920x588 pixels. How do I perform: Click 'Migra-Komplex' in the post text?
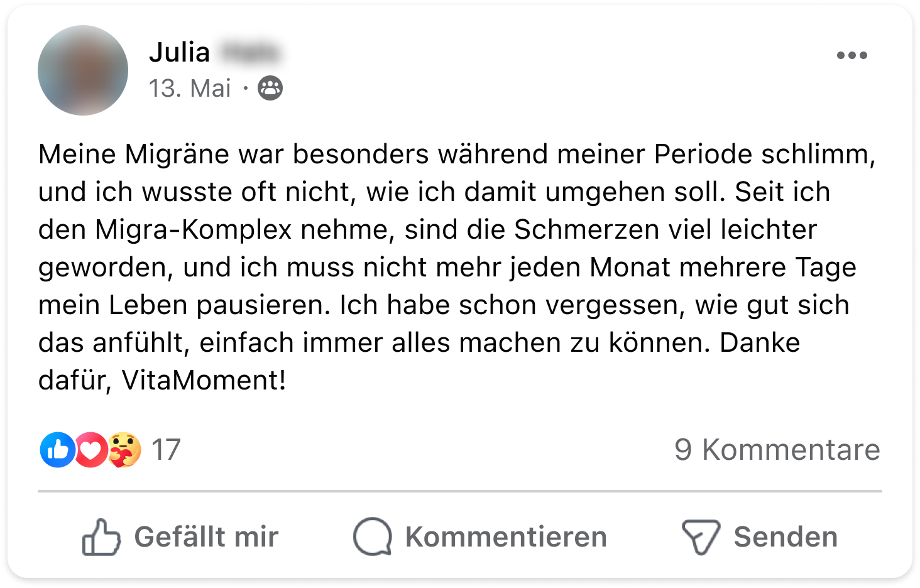tap(194, 230)
